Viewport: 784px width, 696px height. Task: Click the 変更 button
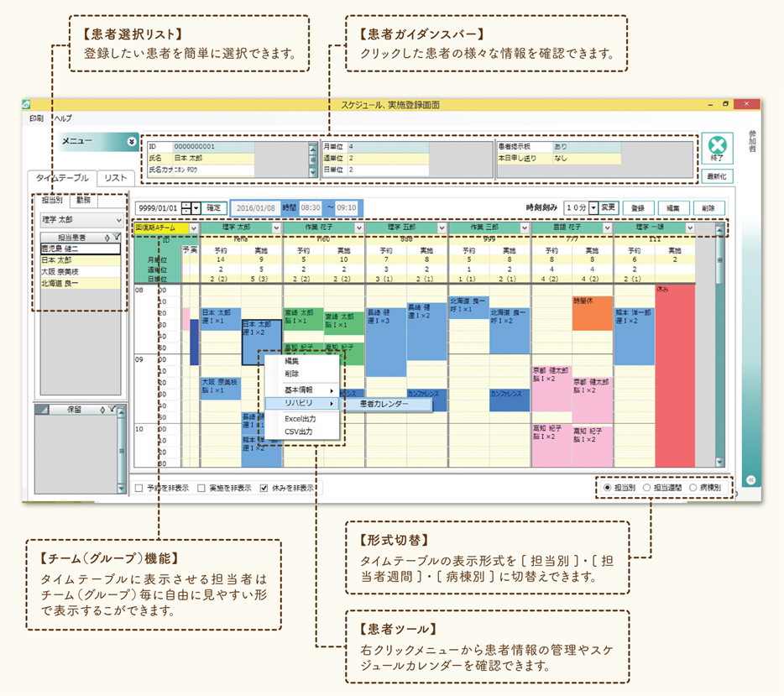(x=609, y=207)
